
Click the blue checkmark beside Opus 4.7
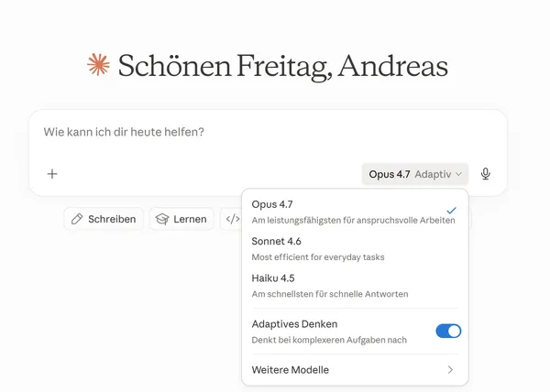pyautogui.click(x=451, y=211)
